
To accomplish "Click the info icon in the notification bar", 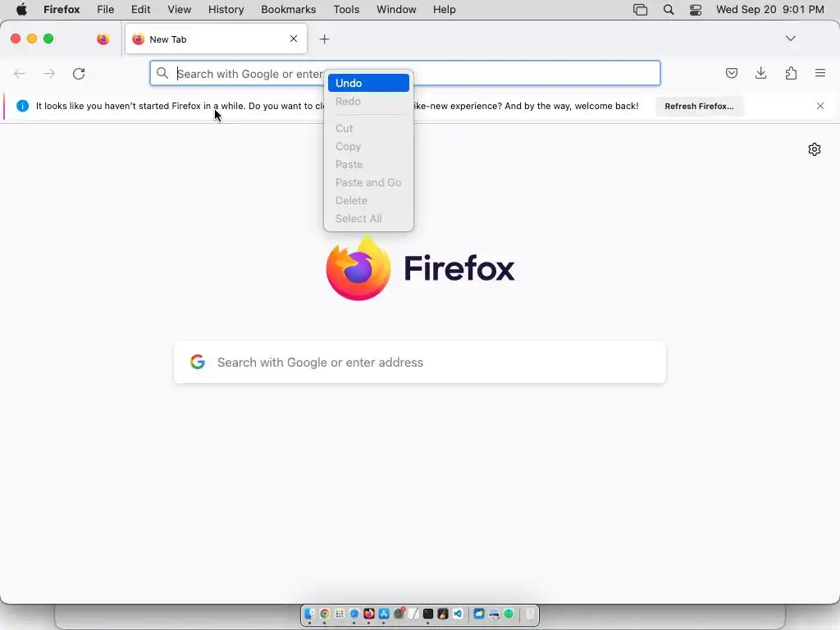I will pos(22,106).
